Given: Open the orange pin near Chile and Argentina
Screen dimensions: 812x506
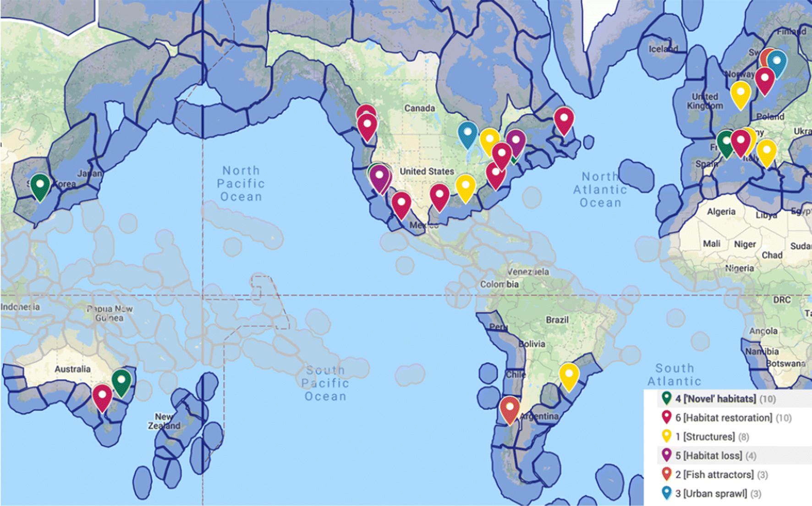Looking at the screenshot, I should pyautogui.click(x=510, y=410).
